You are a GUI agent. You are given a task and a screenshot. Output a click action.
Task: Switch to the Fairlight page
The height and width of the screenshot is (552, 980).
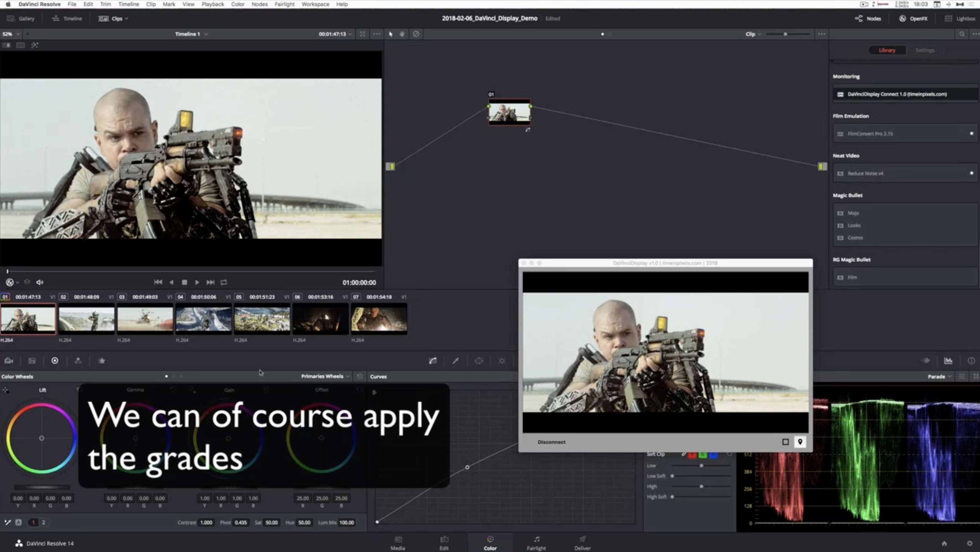pos(536,542)
